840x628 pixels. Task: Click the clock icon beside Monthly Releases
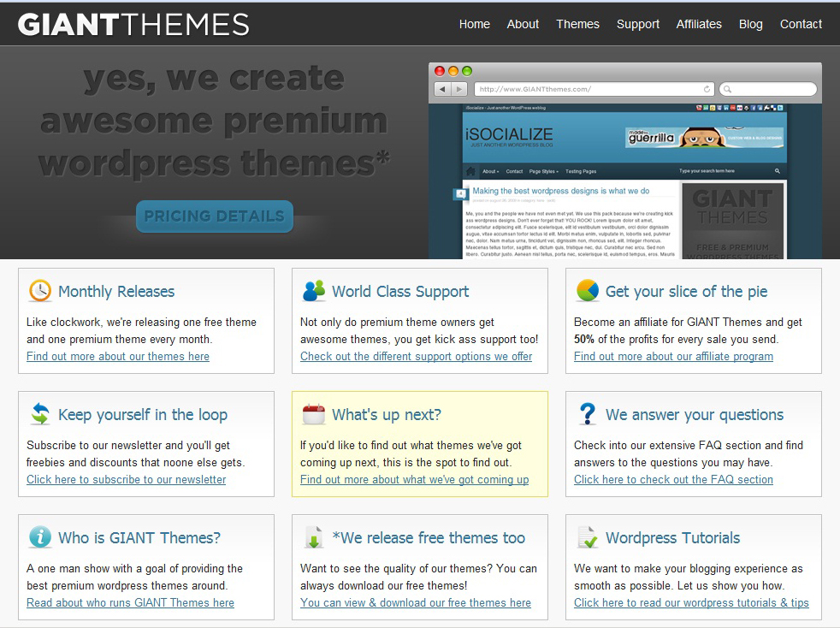pos(39,291)
